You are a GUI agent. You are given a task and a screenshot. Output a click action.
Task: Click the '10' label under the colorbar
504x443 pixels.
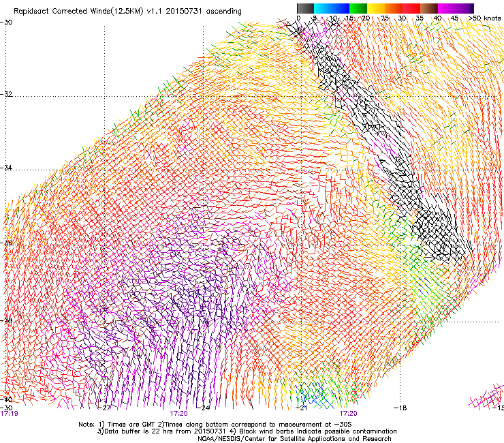[333, 18]
